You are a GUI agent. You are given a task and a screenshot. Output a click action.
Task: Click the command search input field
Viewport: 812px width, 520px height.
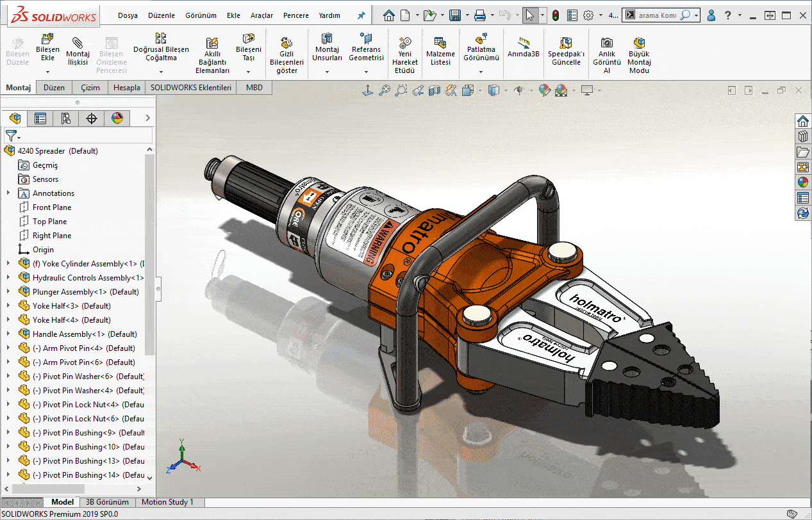click(657, 15)
